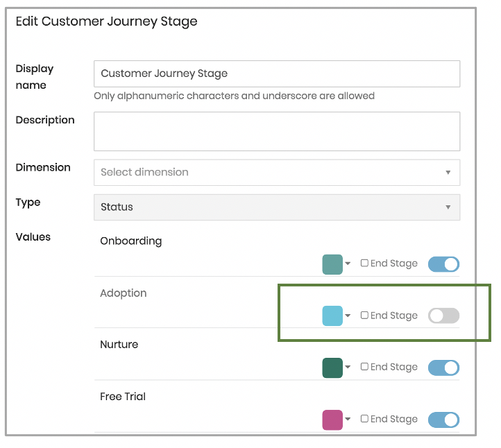Check End Stage for Onboarding
Image resolution: width=501 pixels, height=448 pixels.
[x=364, y=263]
